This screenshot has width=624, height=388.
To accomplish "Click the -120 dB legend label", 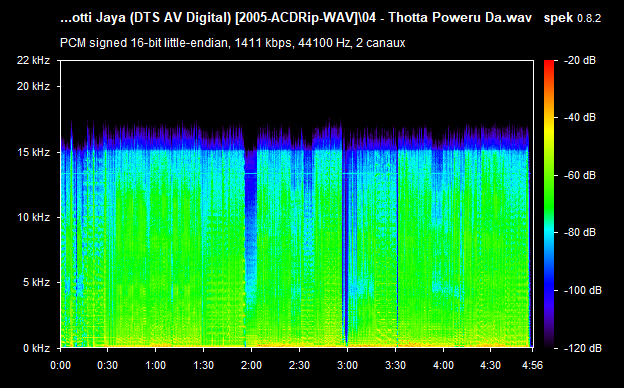I will coord(583,348).
